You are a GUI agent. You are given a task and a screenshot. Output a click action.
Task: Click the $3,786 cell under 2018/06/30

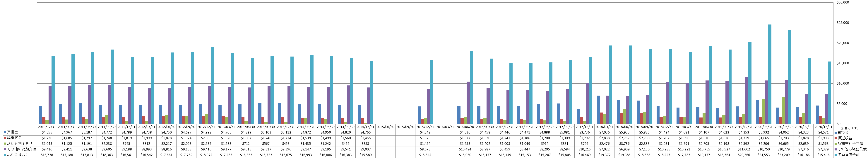[624, 144]
